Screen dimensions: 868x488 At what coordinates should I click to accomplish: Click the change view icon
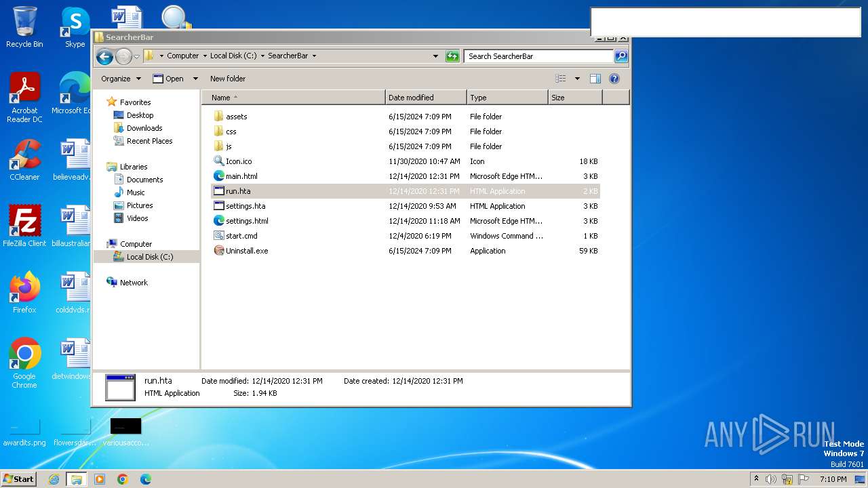pos(560,79)
